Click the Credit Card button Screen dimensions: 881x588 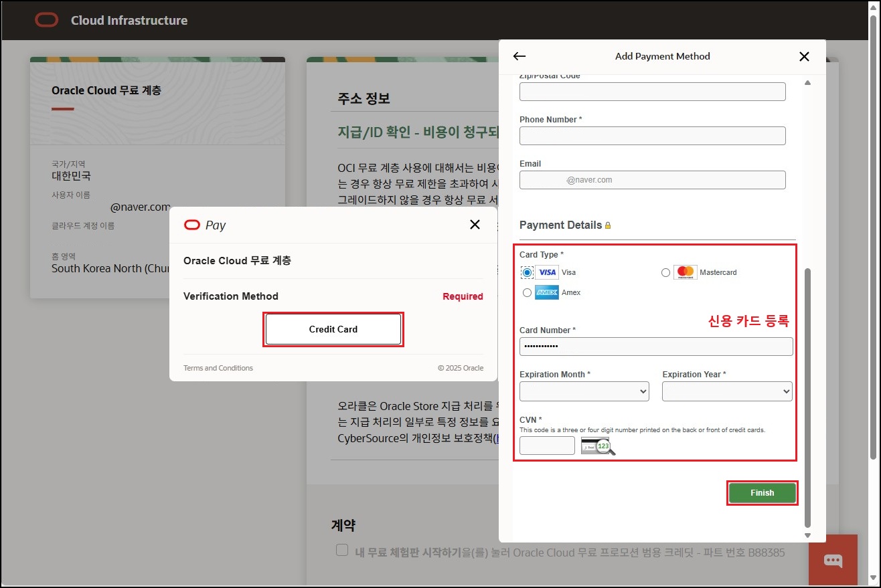(x=333, y=329)
